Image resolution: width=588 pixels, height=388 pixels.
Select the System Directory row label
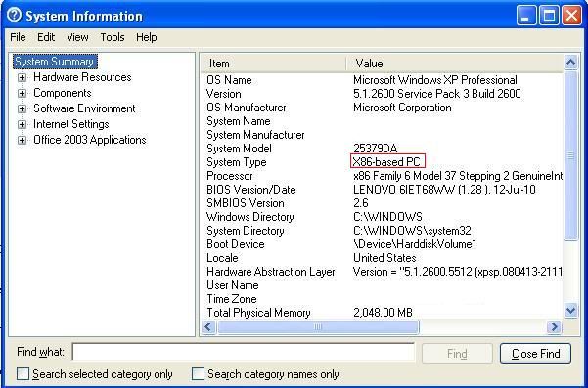[245, 231]
